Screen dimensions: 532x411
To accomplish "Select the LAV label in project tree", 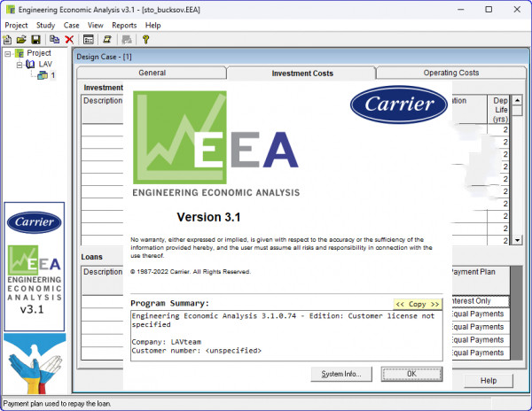I will (x=45, y=64).
